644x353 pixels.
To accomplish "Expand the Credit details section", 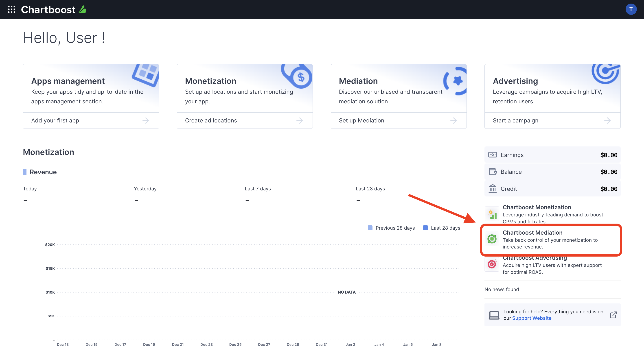I will click(x=553, y=188).
